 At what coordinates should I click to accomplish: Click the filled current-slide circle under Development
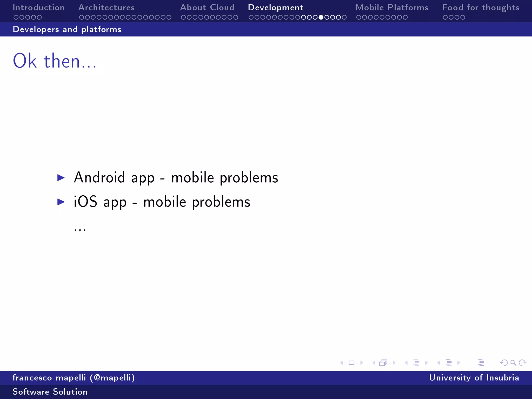321,17
